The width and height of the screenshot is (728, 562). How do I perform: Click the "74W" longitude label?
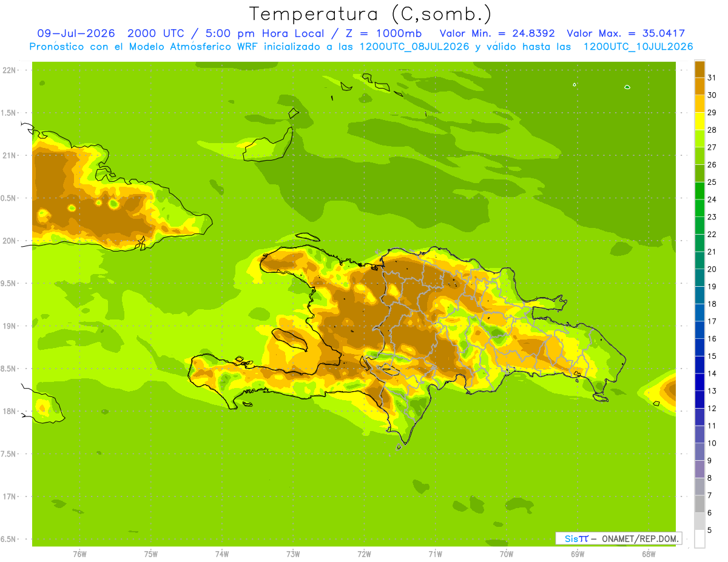[222, 554]
